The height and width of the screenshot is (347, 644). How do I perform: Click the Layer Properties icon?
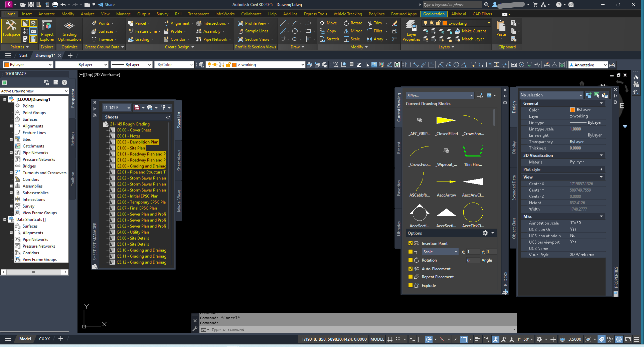pos(411,31)
